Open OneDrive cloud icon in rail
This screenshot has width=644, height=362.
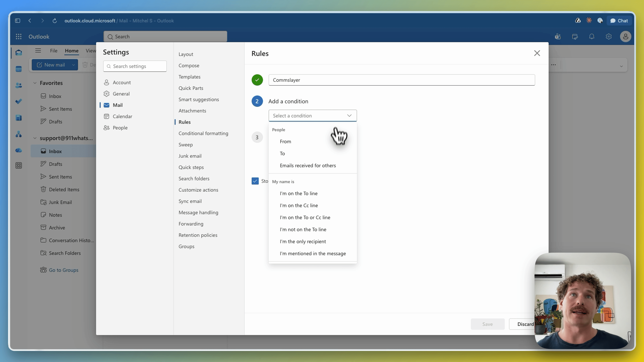(18, 150)
